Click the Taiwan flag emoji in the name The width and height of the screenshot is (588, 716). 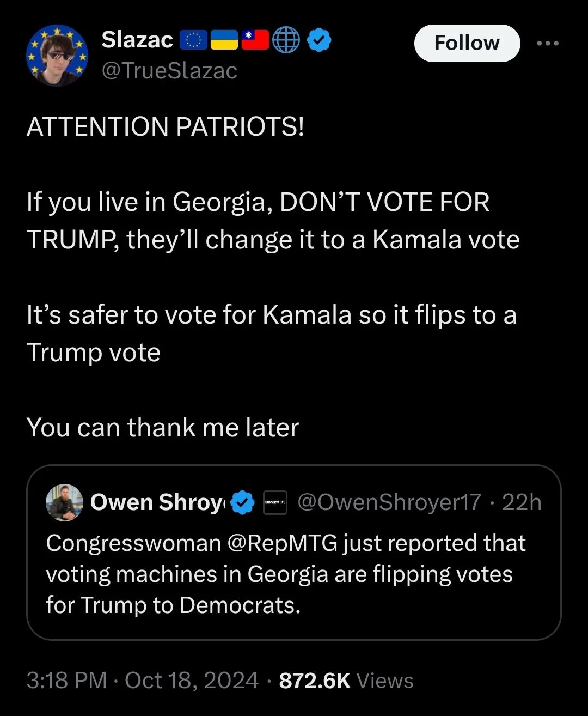click(x=255, y=40)
